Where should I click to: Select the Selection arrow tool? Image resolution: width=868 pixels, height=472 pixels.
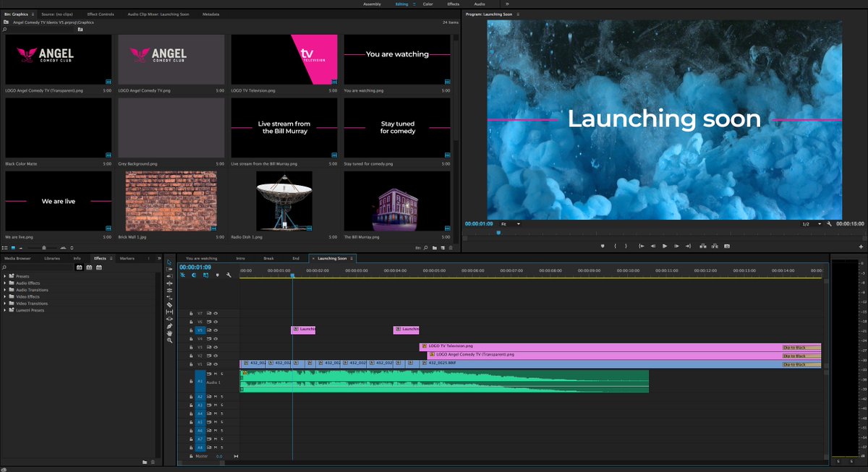pyautogui.click(x=169, y=262)
